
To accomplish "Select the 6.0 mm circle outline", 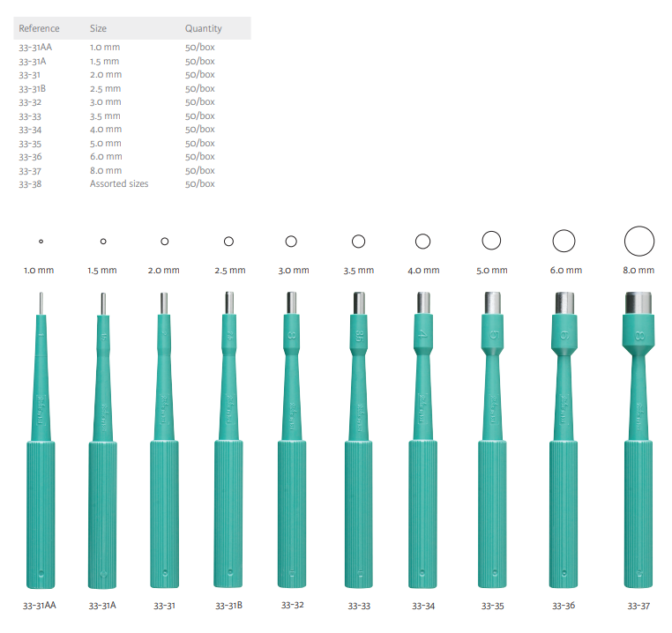I will tap(564, 240).
